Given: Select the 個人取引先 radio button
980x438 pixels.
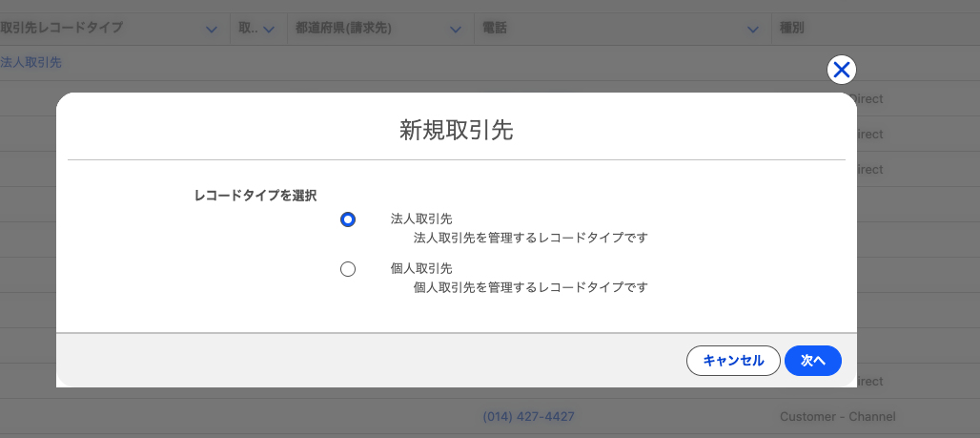Looking at the screenshot, I should tap(348, 269).
